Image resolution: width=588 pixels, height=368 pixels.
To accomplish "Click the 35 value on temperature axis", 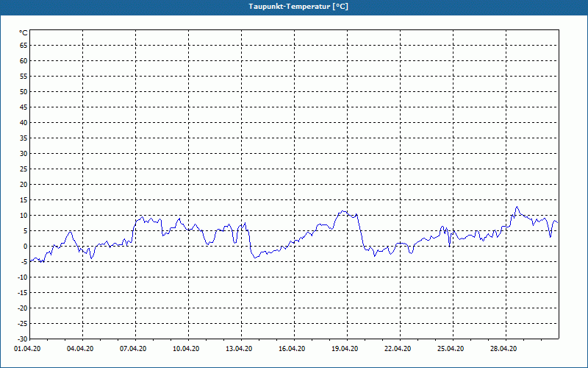I will [x=24, y=138].
